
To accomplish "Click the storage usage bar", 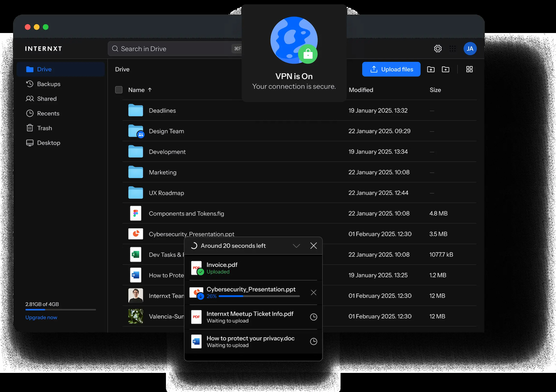I will pyautogui.click(x=61, y=310).
